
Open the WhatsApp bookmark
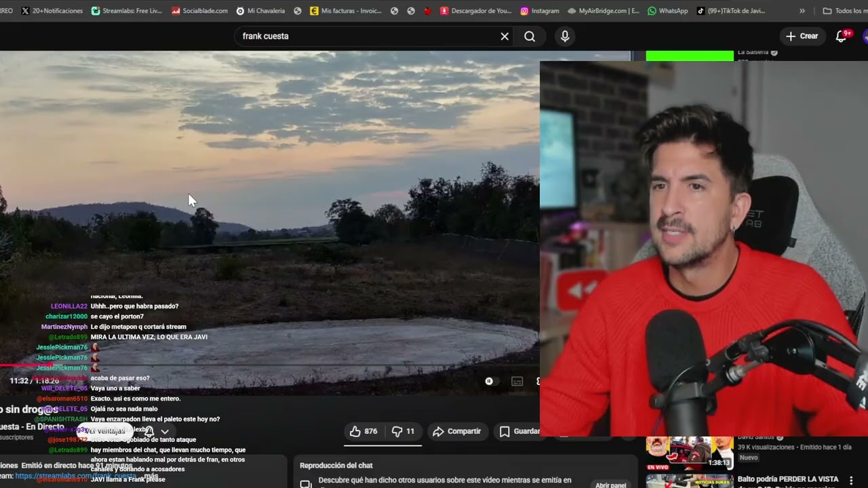click(x=667, y=11)
